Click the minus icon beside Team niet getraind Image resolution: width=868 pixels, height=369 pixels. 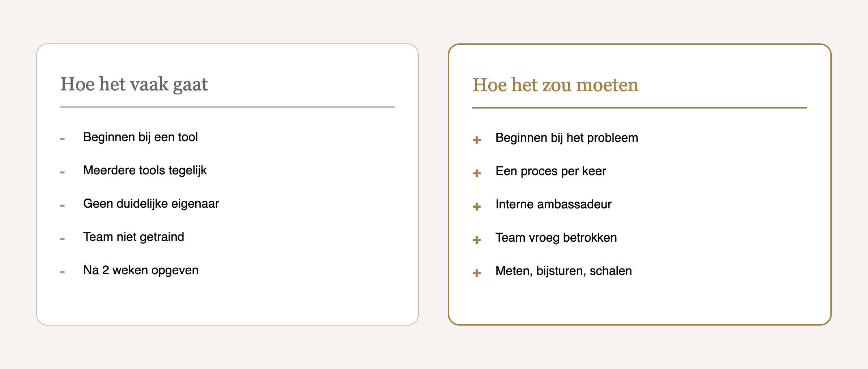click(63, 239)
